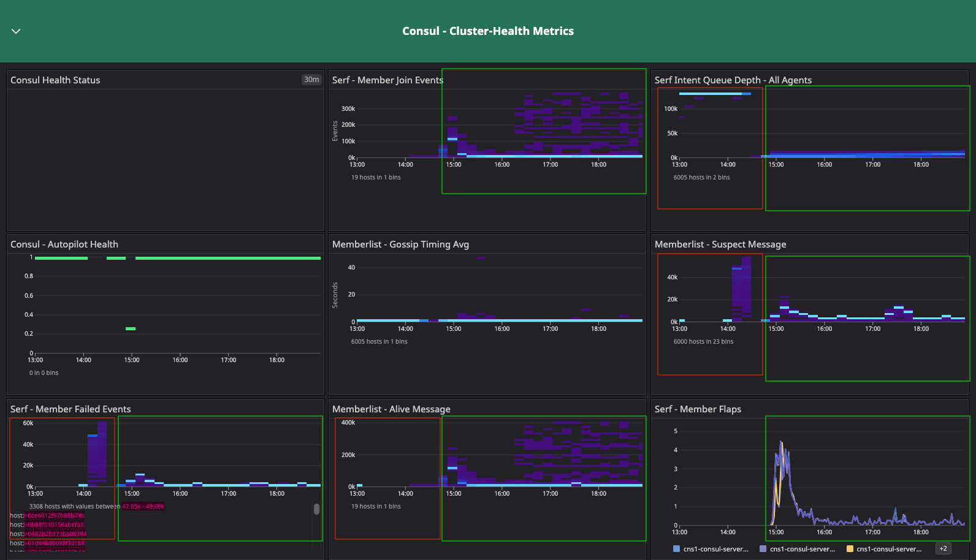The height and width of the screenshot is (560, 976).
Task: Click the host list scrollbar thumb
Action: click(x=316, y=509)
